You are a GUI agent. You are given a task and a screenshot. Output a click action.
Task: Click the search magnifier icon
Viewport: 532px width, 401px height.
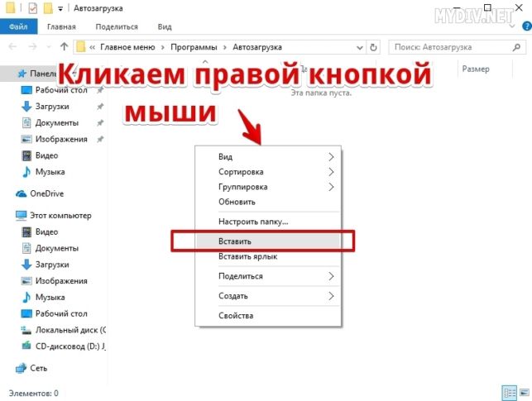pyautogui.click(x=516, y=47)
